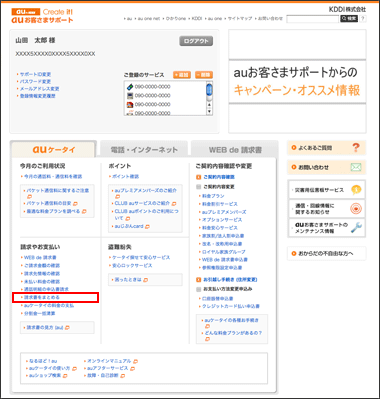This screenshot has width=380, height=399.
Task: Click the envelope icon on お問い合わせ
Action: coord(356,167)
